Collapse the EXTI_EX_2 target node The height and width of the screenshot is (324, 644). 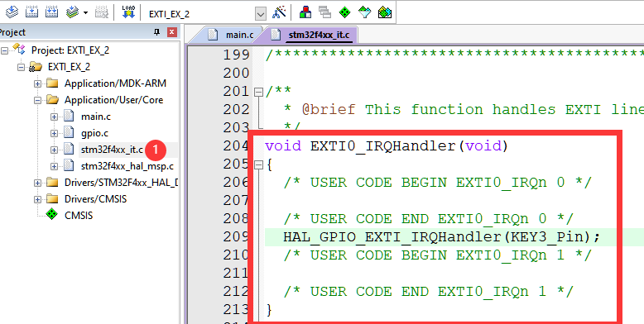[21, 67]
